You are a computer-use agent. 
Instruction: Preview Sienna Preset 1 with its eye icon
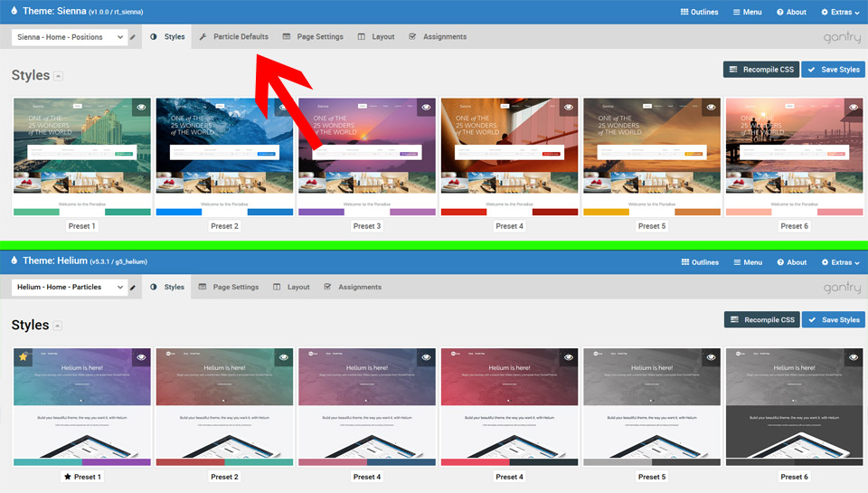click(141, 107)
